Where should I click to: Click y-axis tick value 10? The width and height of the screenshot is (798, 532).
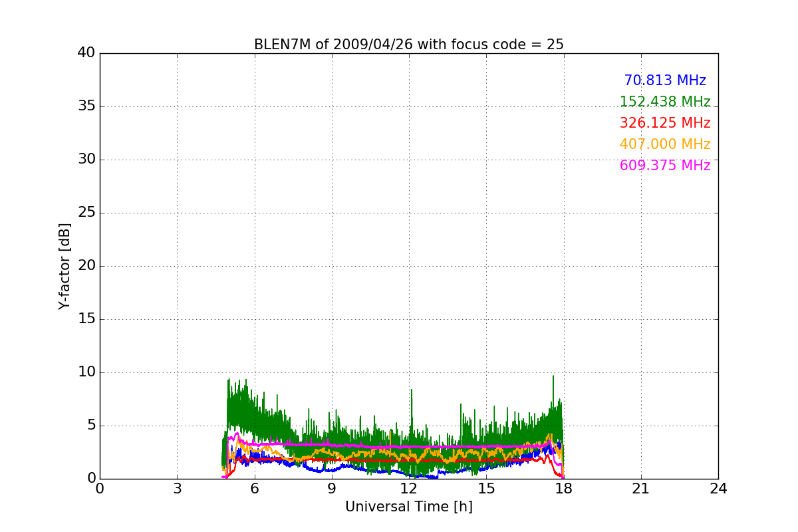click(86, 372)
